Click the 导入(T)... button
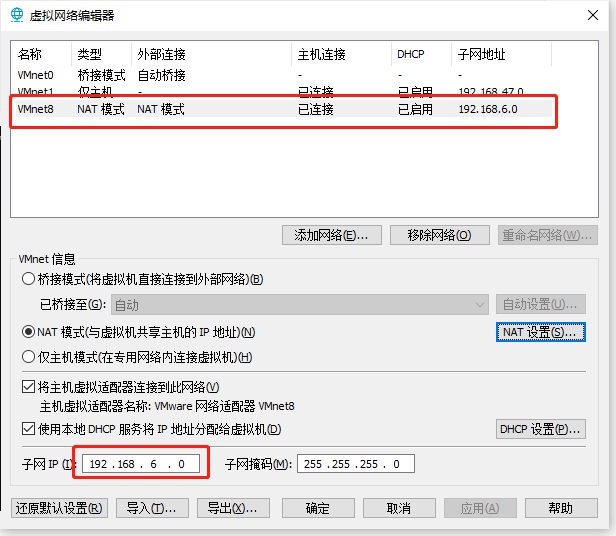Image resolution: width=616 pixels, height=536 pixels. click(x=152, y=508)
